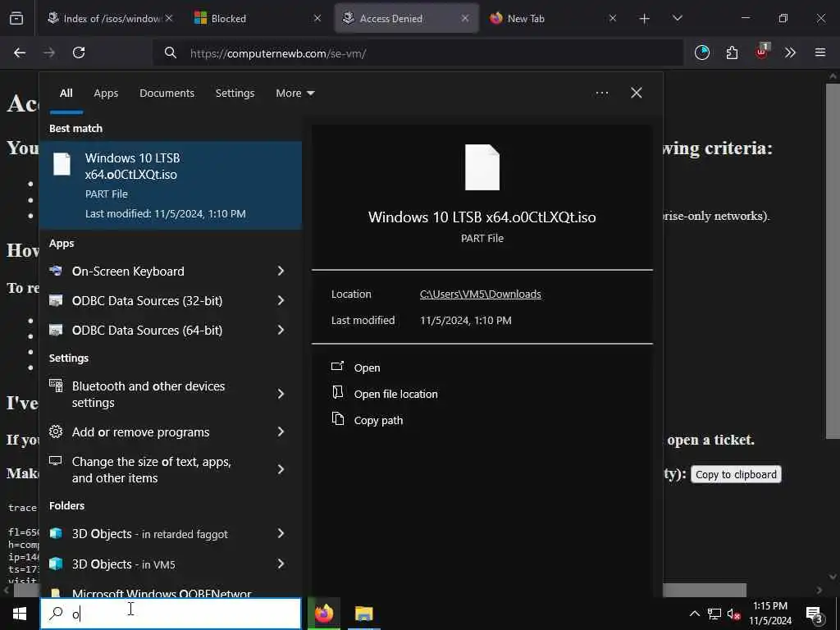This screenshot has width=840, height=630.
Task: Select the Documents search filter tab
Action: [x=167, y=94]
